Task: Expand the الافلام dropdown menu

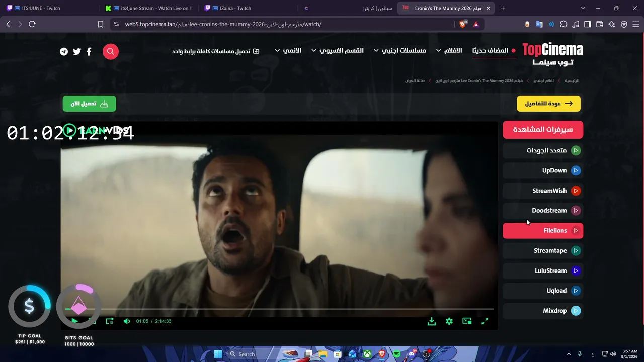Action: (x=449, y=51)
